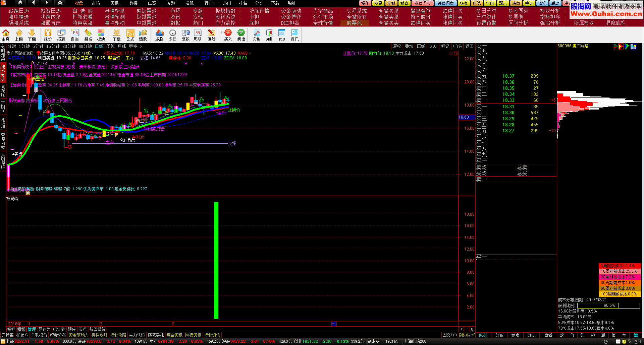
Task: Click the 自选 F6 watchlist icon
Action: pyautogui.click(x=75, y=35)
